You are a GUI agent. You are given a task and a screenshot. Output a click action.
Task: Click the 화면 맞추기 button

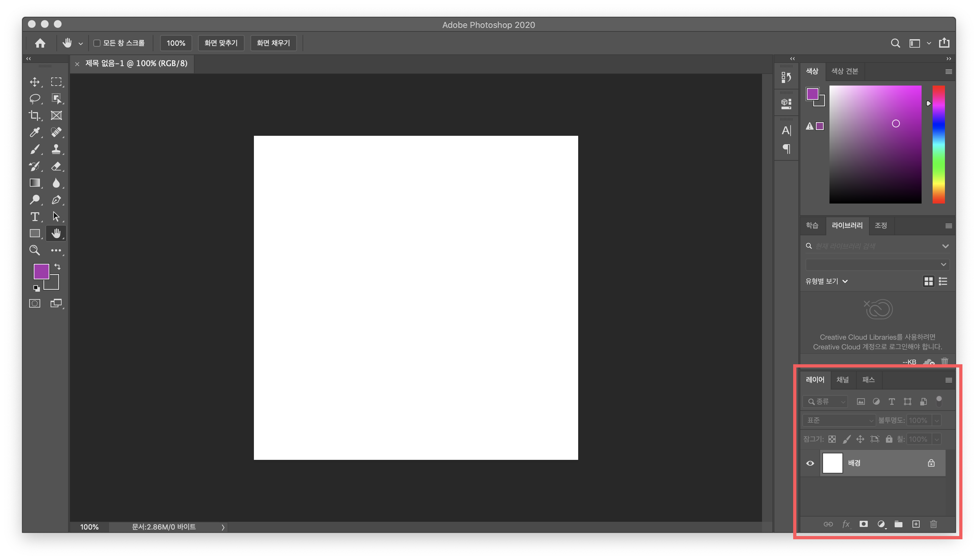[x=221, y=43]
